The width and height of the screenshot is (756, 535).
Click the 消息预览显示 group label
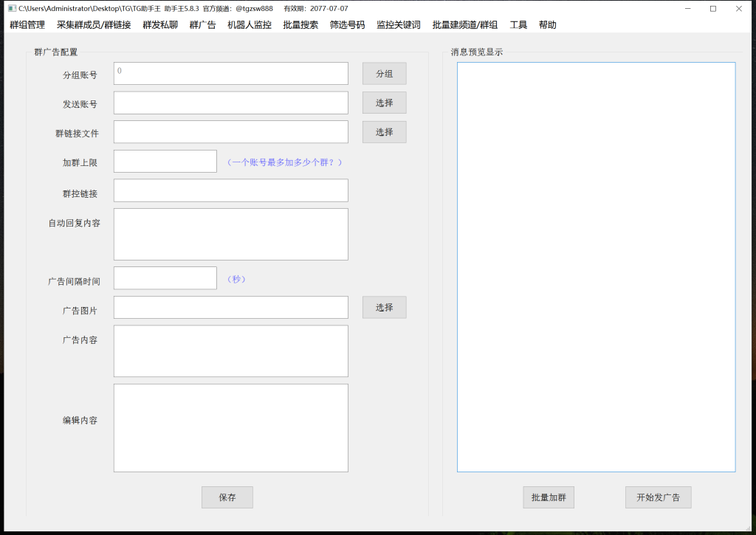coord(477,52)
